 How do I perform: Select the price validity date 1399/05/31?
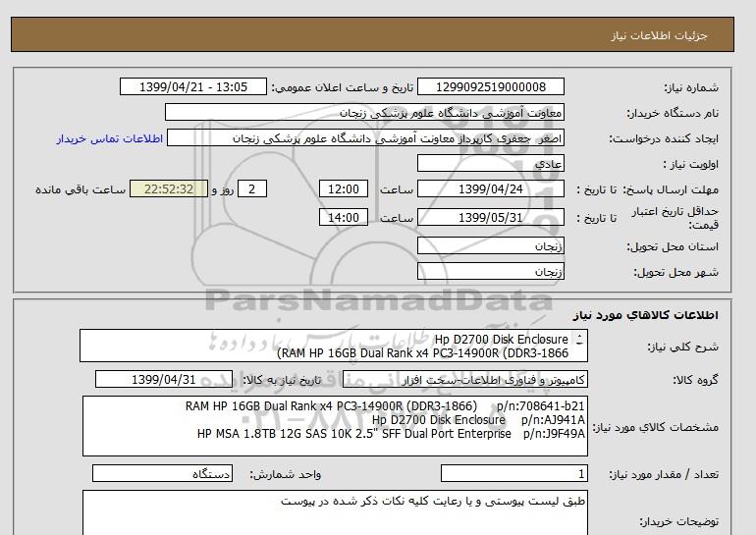[x=490, y=217]
